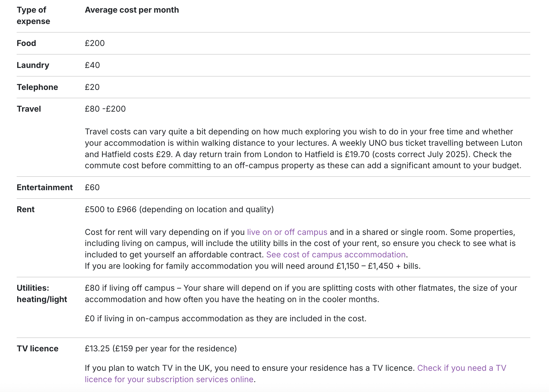The height and width of the screenshot is (392, 549).
Task: Click the £40 laundry cost
Action: pos(92,65)
